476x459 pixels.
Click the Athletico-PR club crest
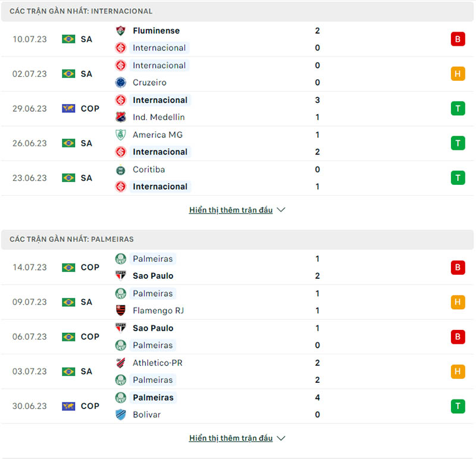tap(121, 362)
